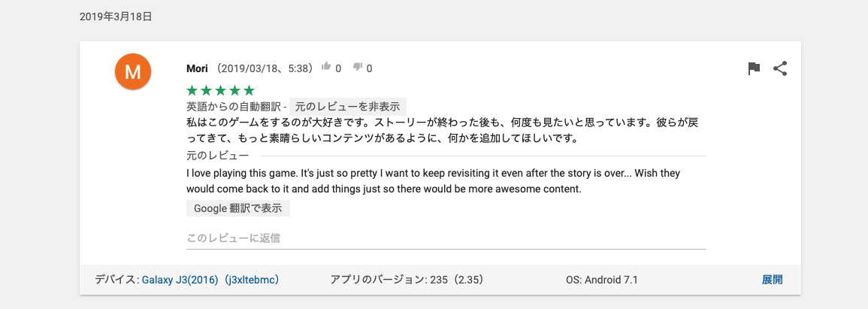Click the reply field このレビューに返信

[446, 238]
